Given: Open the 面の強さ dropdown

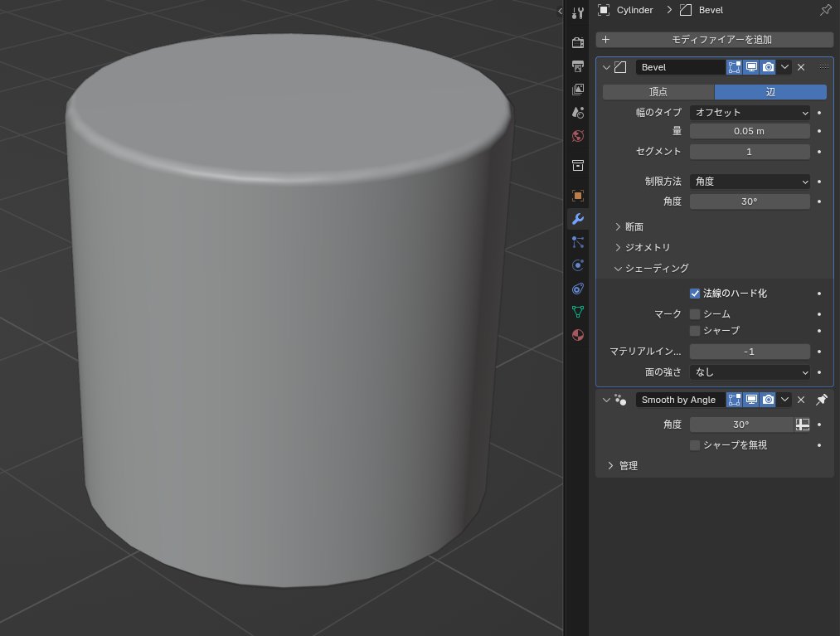Looking at the screenshot, I should tap(750, 372).
